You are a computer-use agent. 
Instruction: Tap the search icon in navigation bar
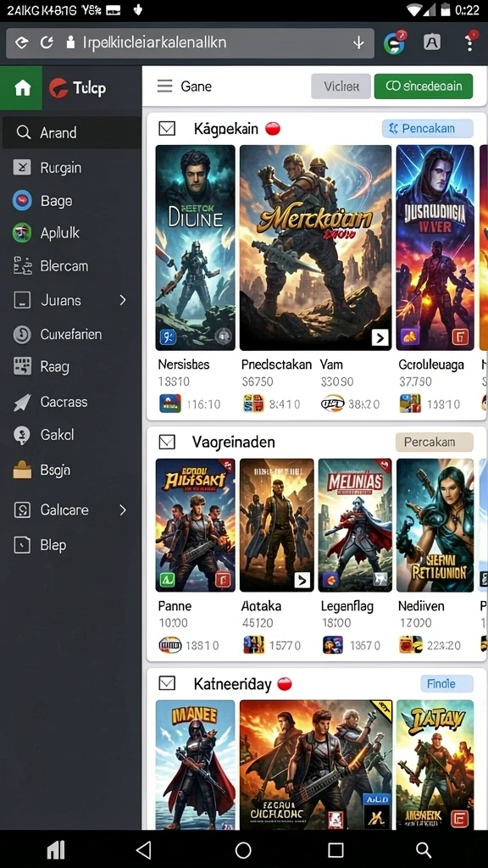pyautogui.click(x=424, y=849)
